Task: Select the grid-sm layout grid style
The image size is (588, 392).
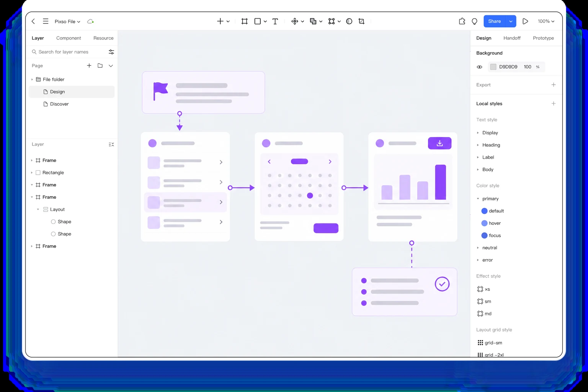Action: tap(490, 343)
